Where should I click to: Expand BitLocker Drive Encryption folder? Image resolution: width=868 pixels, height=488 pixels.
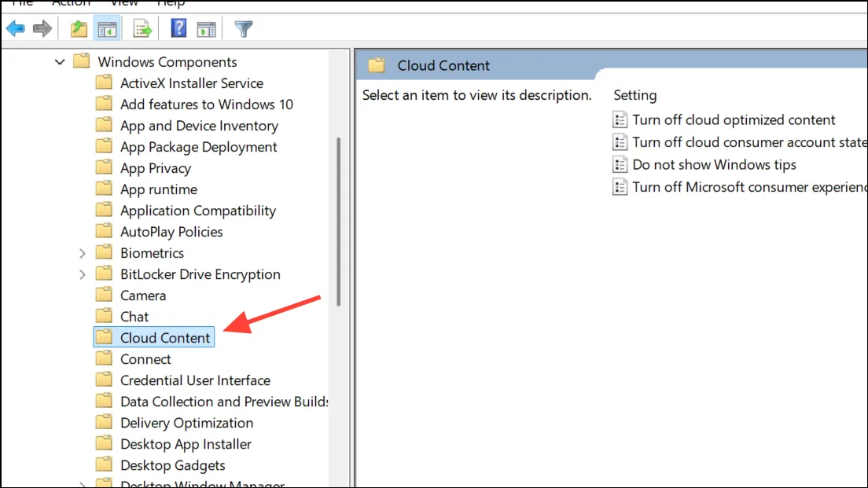tap(82, 274)
